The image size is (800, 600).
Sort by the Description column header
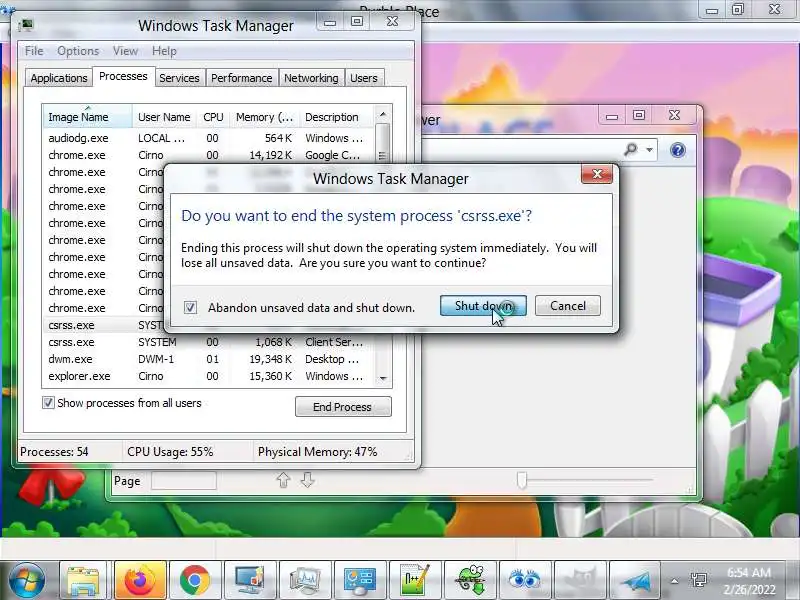(336, 117)
